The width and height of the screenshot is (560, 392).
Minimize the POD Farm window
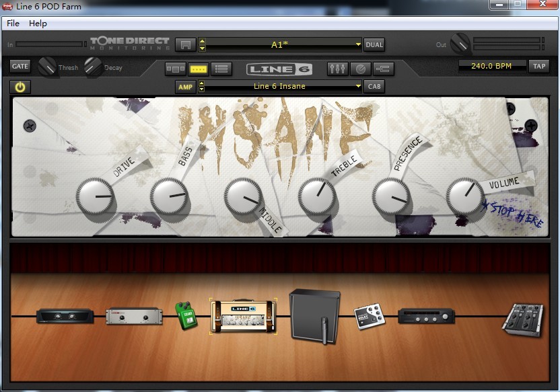(x=499, y=5)
